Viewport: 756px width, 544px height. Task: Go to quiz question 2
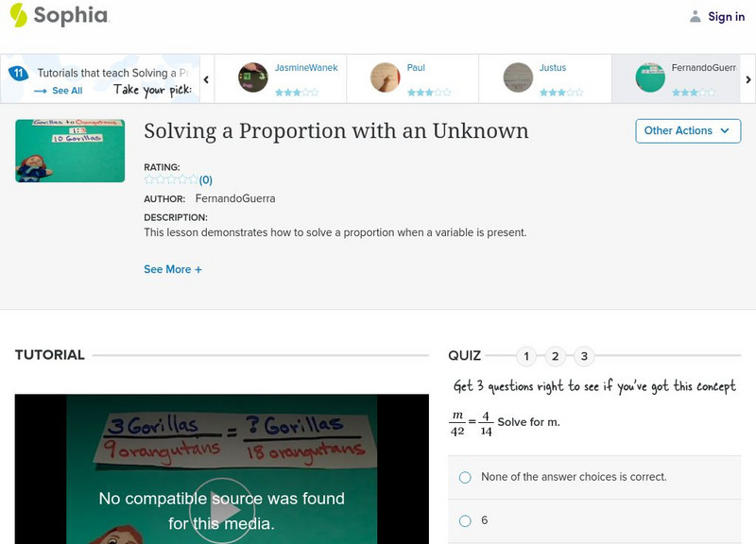(x=555, y=357)
